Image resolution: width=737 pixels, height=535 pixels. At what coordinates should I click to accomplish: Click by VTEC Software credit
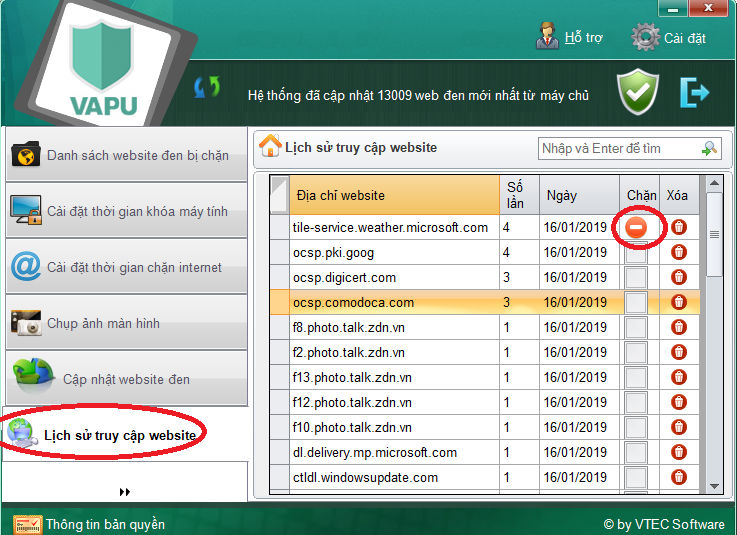pos(664,524)
